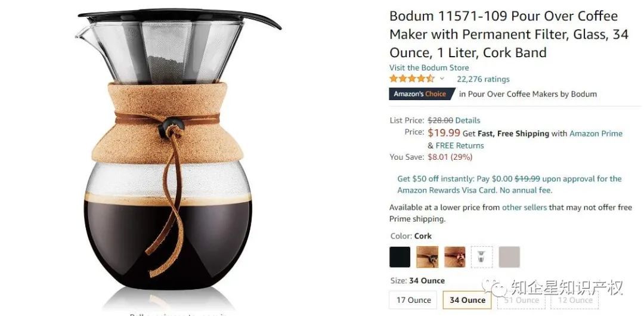
Task: Visit the Bodum Store link
Action: [429, 68]
